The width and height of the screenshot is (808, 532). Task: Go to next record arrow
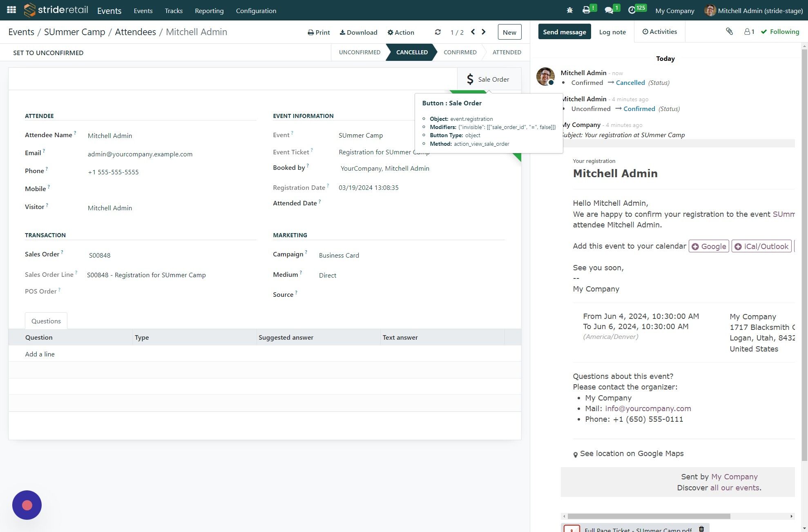pos(484,32)
